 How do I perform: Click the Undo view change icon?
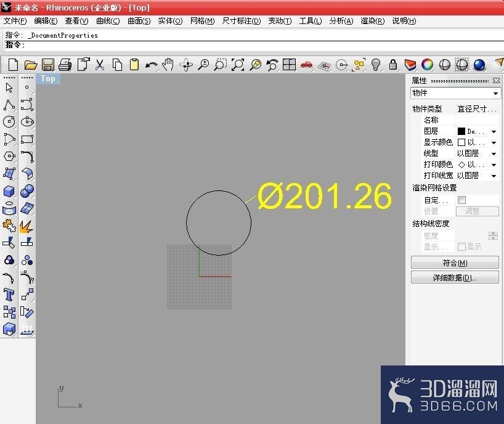tap(272, 65)
